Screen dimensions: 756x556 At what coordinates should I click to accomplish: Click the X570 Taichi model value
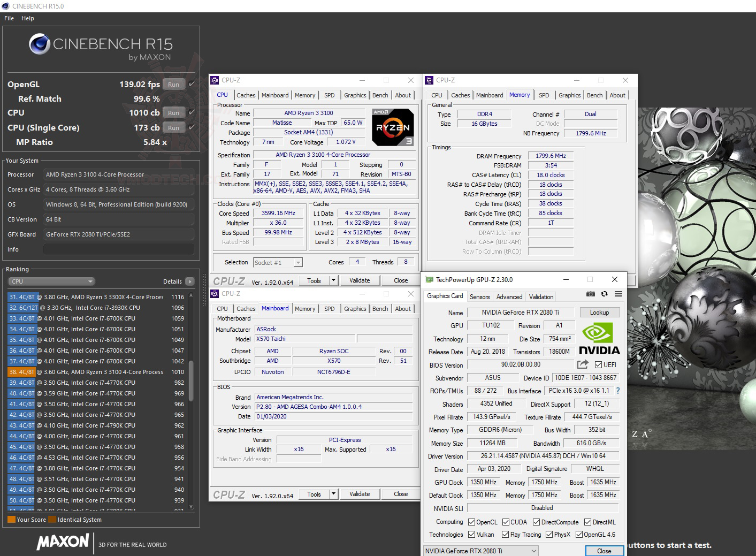click(x=305, y=339)
